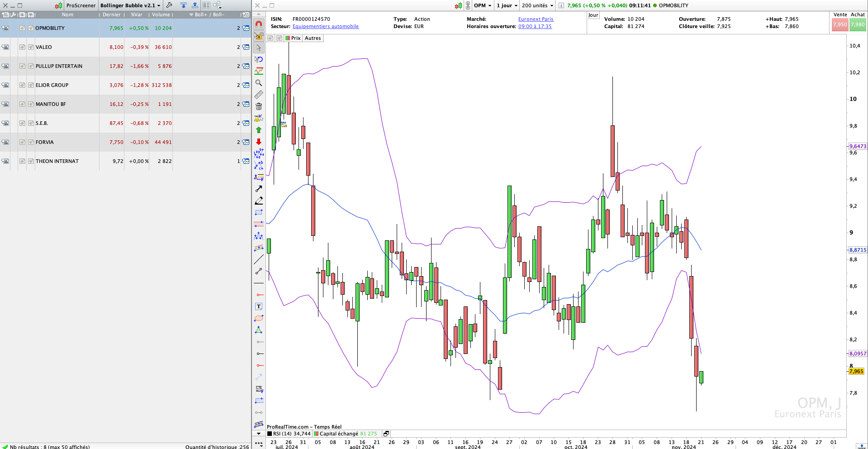Click the chart info icon
868x449 pixels.
[561, 5]
